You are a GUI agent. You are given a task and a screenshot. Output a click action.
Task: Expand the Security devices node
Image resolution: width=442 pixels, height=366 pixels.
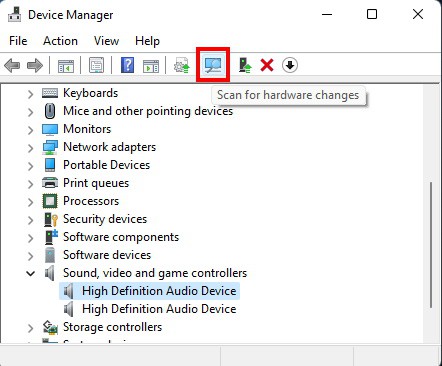(x=30, y=220)
